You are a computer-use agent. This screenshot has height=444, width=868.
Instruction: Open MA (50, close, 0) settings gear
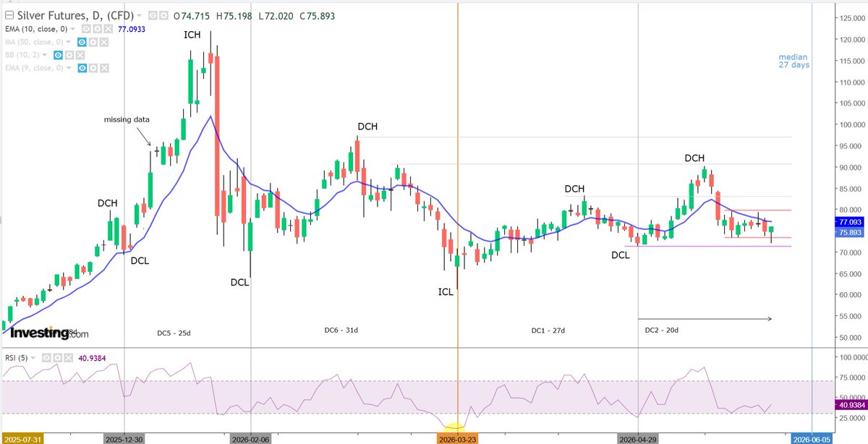[x=93, y=43]
